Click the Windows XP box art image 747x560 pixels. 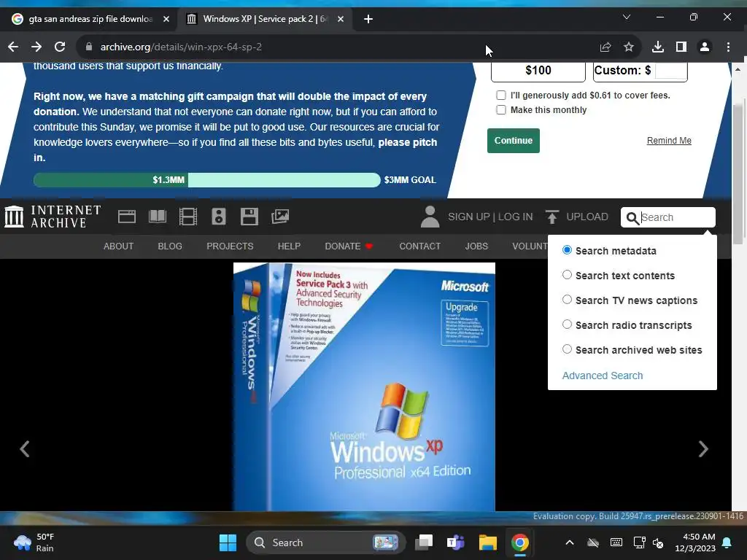364,386
